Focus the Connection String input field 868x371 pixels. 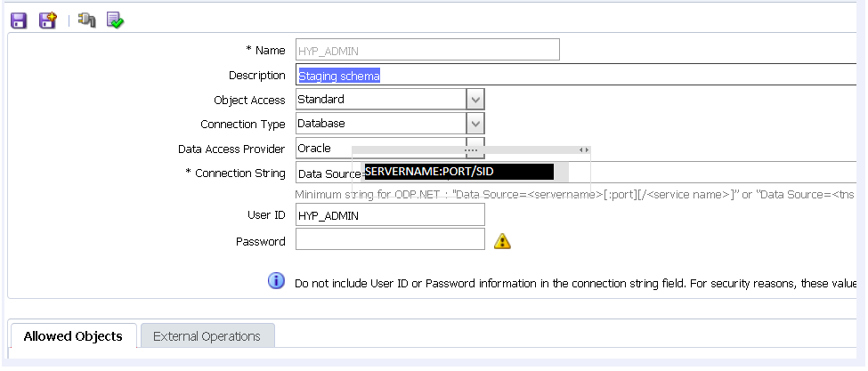(x=712, y=173)
